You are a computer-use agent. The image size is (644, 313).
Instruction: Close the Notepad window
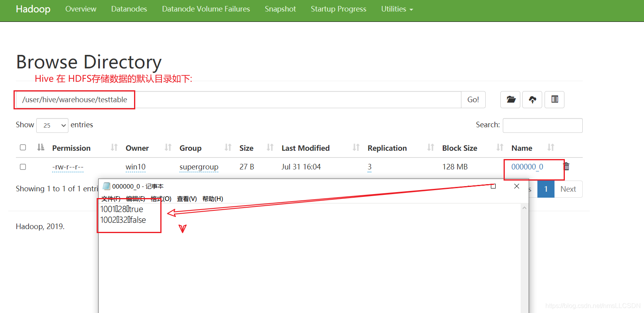(517, 186)
